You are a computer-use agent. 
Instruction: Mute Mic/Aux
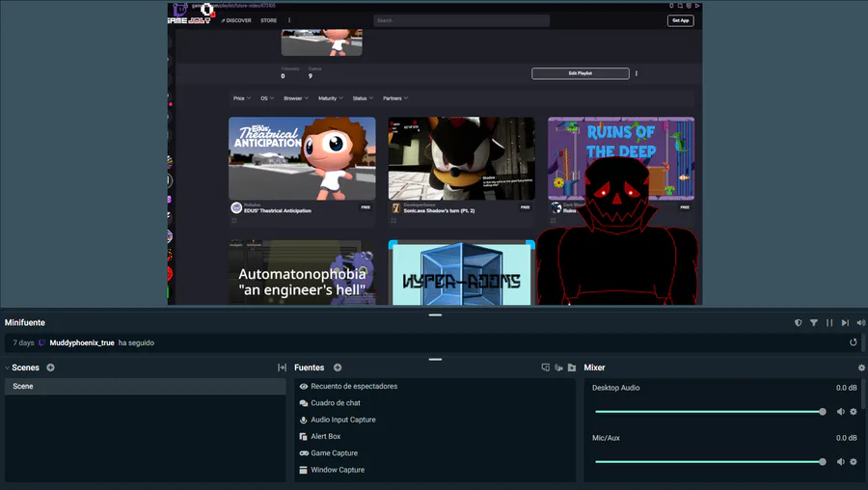(840, 461)
